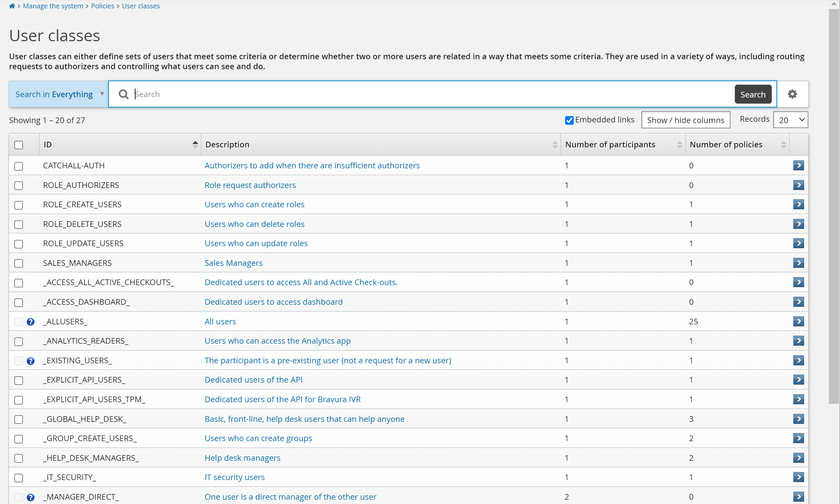This screenshot has width=840, height=504.
Task: Open Users who can create groups link
Action: point(258,438)
